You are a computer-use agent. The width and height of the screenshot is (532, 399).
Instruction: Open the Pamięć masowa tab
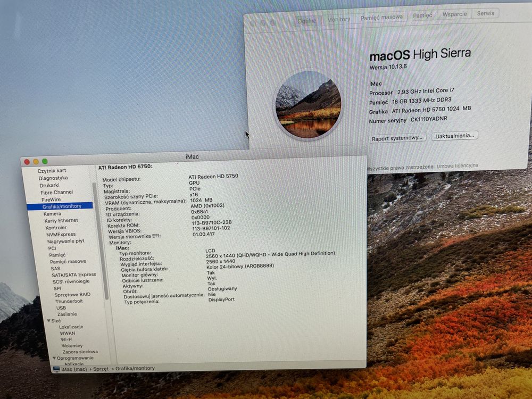pyautogui.click(x=381, y=17)
